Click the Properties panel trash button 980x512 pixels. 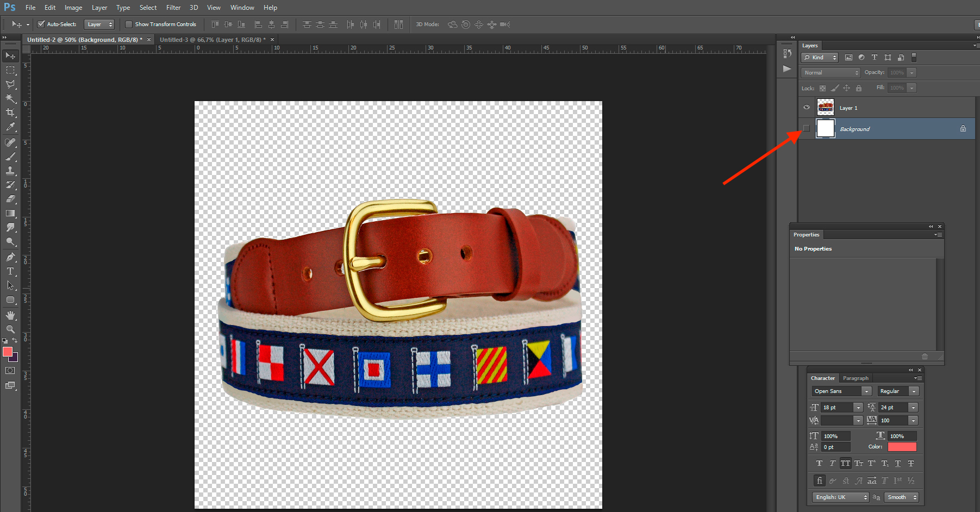pyautogui.click(x=925, y=357)
